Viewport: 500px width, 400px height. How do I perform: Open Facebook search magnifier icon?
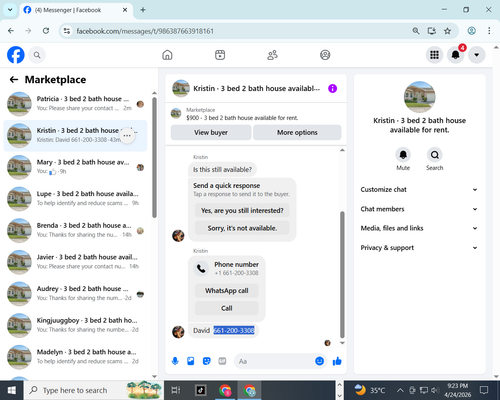(37, 55)
